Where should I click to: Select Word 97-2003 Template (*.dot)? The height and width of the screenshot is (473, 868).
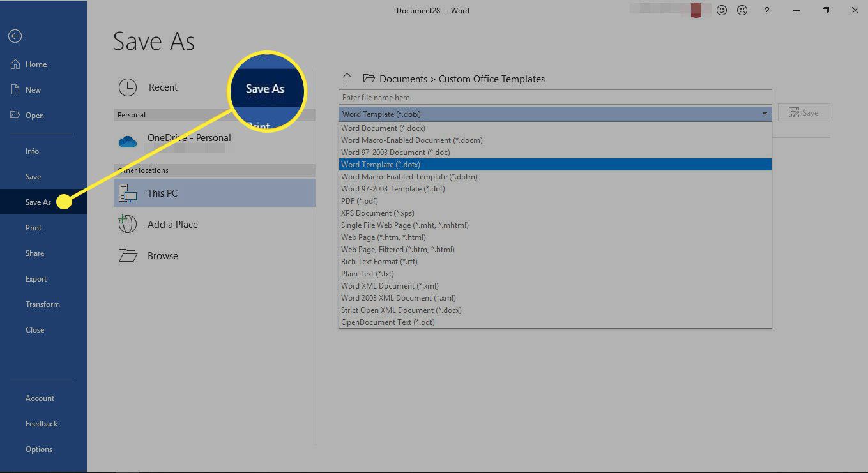coord(555,189)
